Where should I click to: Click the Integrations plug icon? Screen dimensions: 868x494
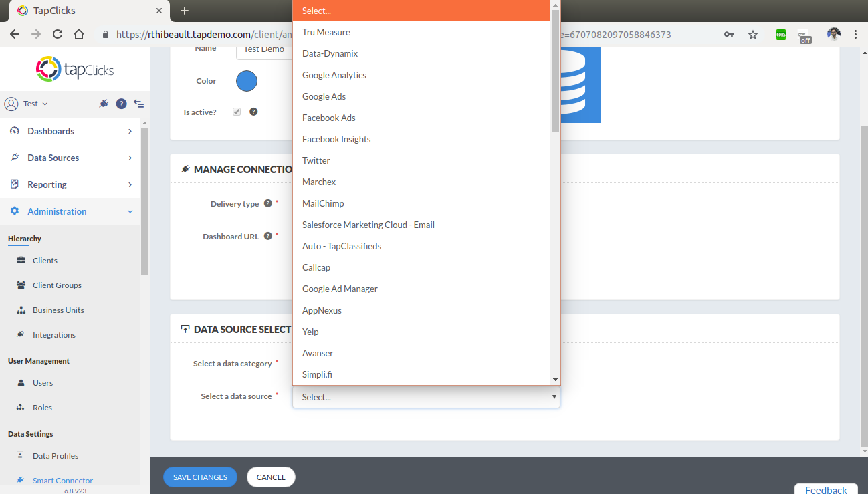tap(21, 334)
